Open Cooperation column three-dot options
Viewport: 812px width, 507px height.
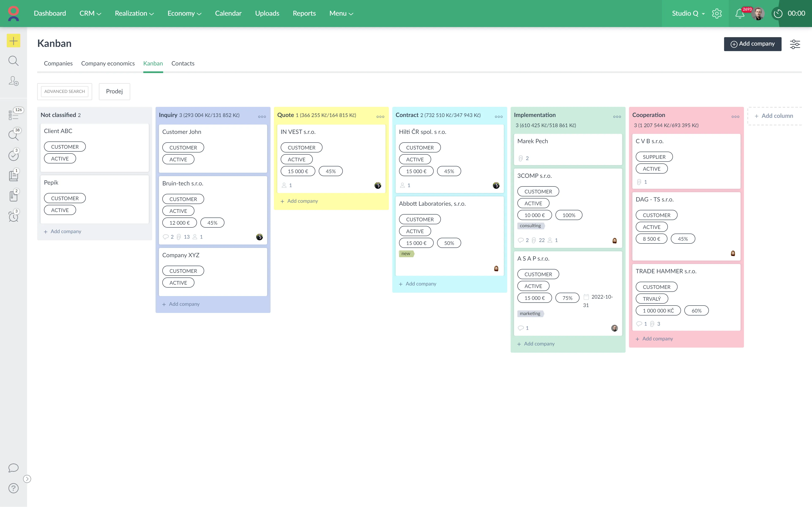(735, 117)
